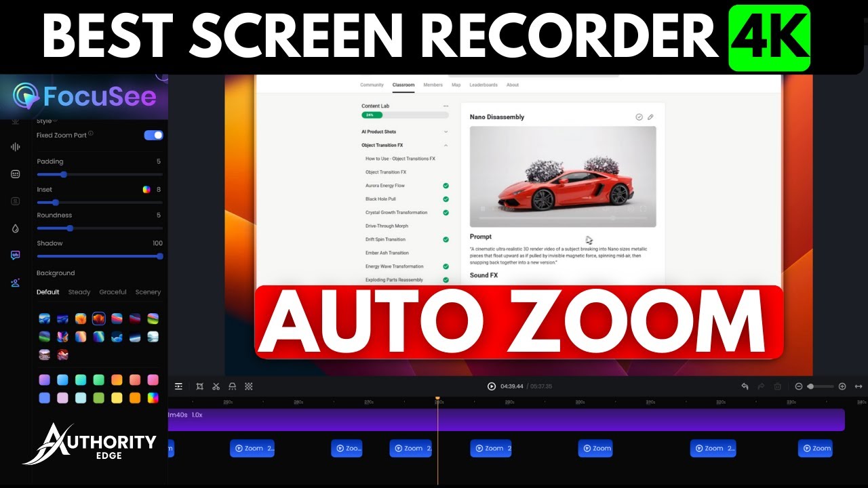Pick the rainbow custom color swatch in bottom row
The image size is (868, 488).
tap(153, 398)
